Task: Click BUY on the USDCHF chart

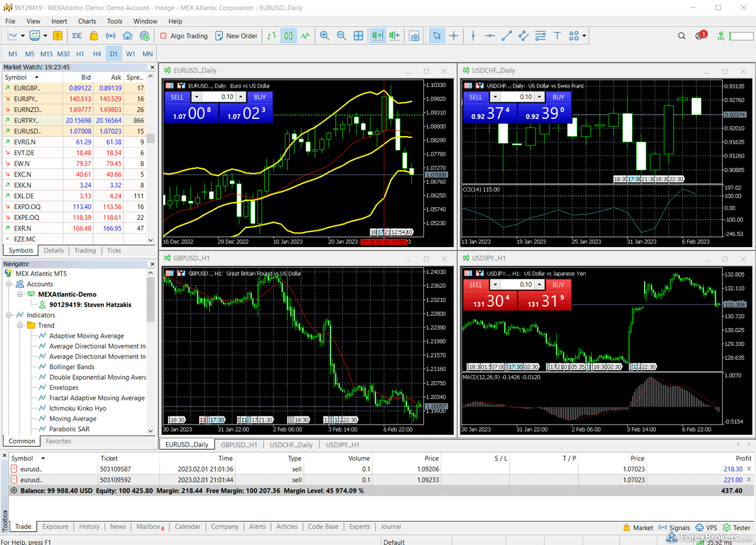Action: [x=558, y=97]
